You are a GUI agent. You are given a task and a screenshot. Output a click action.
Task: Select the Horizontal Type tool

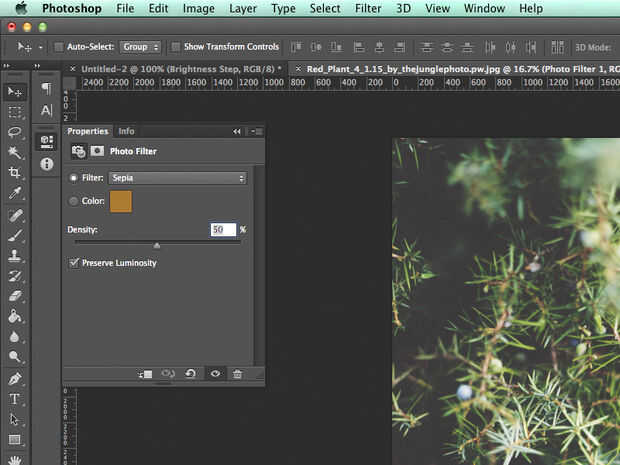(15, 399)
